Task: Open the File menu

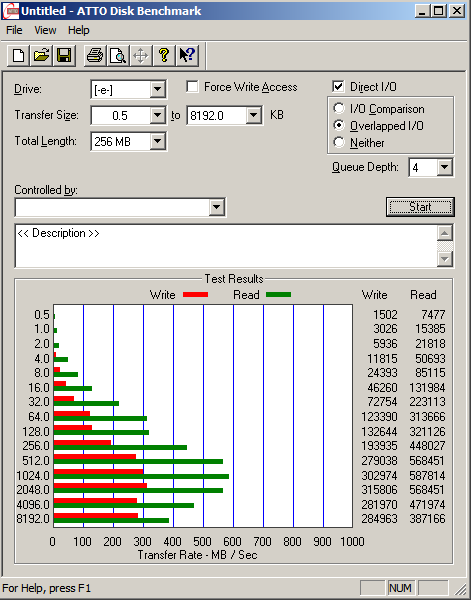Action: 14,30
